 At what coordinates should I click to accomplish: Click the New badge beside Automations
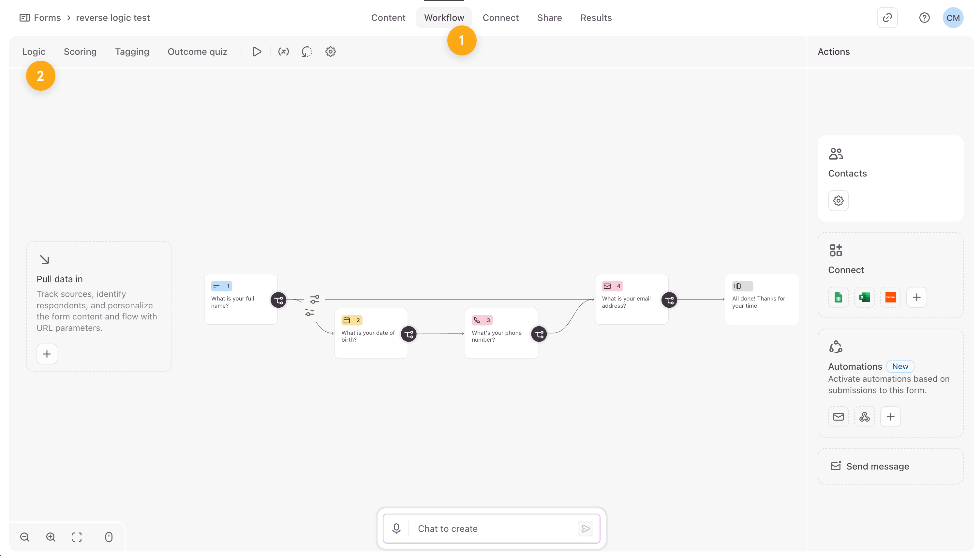click(900, 367)
